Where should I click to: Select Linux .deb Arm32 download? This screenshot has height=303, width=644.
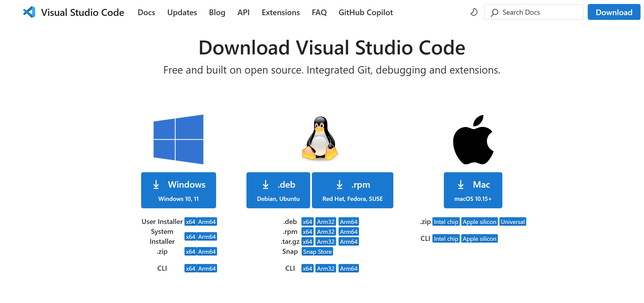tap(326, 222)
